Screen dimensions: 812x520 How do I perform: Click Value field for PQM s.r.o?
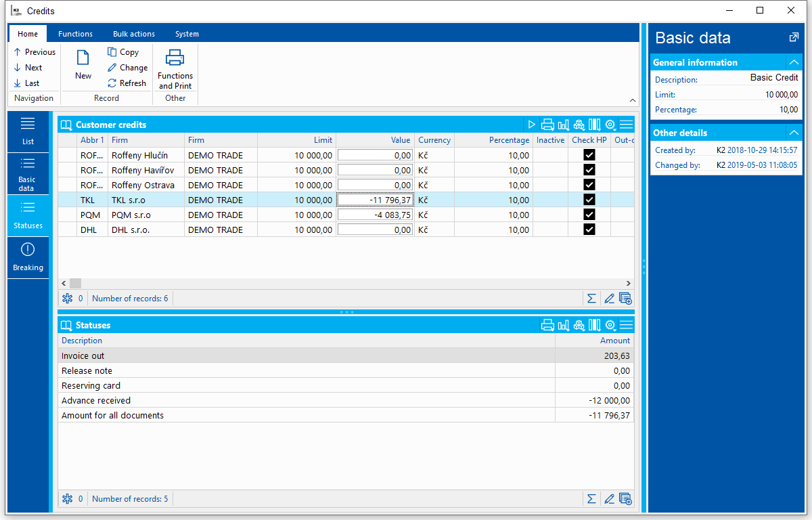pos(375,215)
